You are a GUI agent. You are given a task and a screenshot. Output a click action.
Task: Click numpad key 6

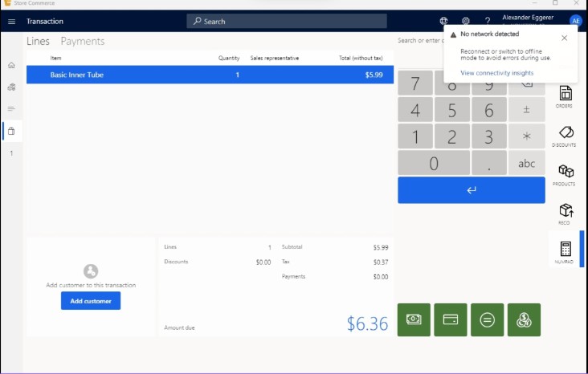pyautogui.click(x=488, y=110)
